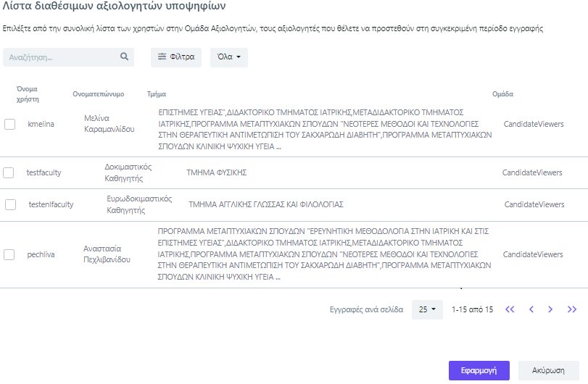Click the 1-15 από 15 page counter
The image size is (588, 384).
[x=472, y=309]
